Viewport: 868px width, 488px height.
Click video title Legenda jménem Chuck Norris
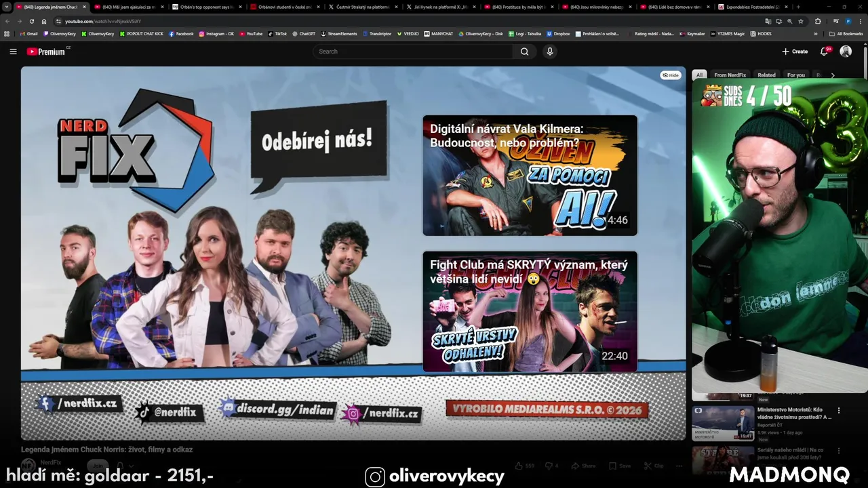click(106, 449)
